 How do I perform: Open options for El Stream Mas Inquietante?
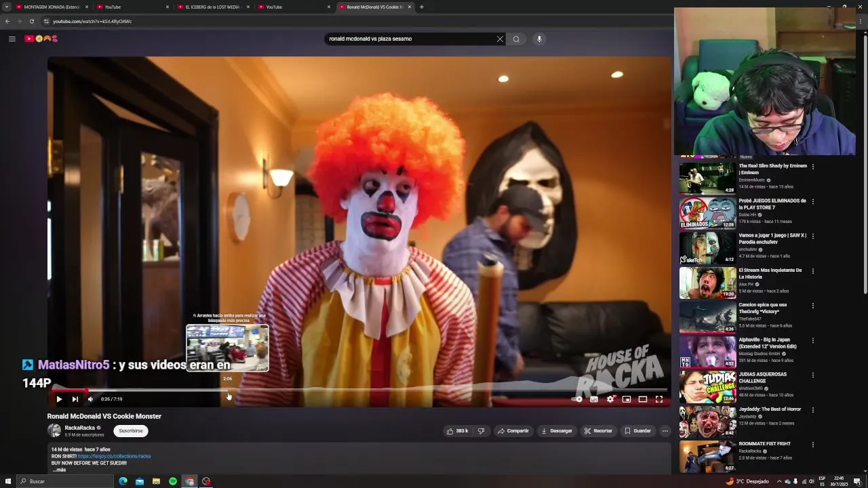pyautogui.click(x=813, y=271)
